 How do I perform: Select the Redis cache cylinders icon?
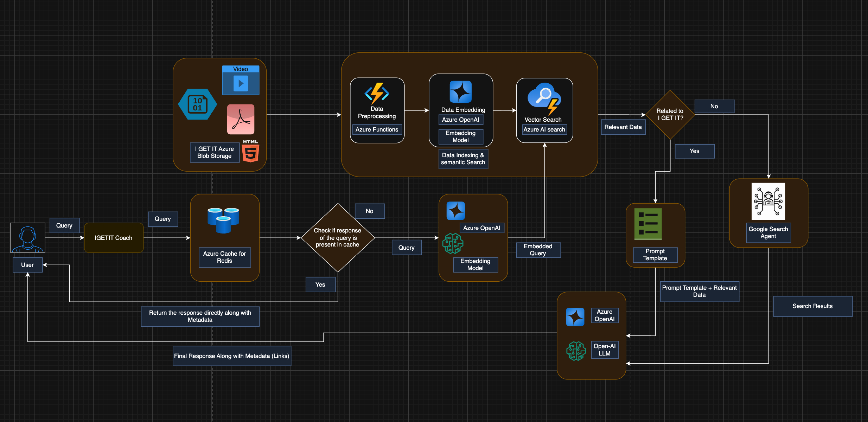tap(223, 220)
